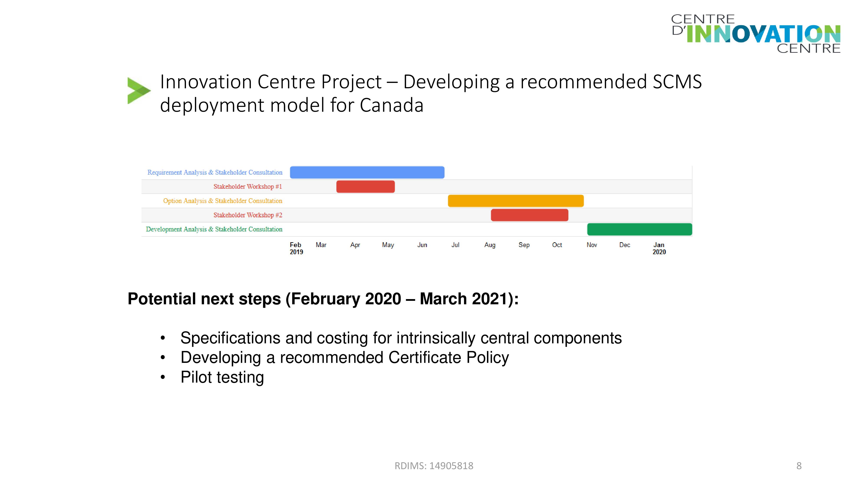Click the green arrow icon beside the title

pyautogui.click(x=139, y=91)
